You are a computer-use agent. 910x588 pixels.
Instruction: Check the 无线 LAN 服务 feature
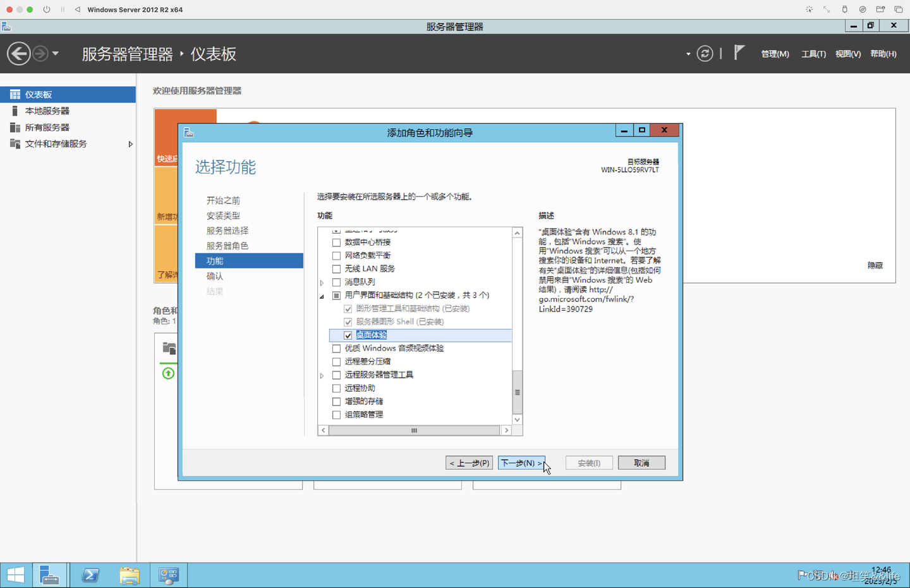[x=336, y=269]
